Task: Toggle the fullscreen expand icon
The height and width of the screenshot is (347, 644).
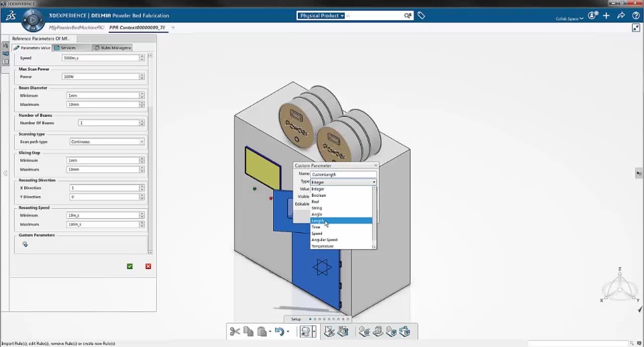Action: click(x=636, y=28)
